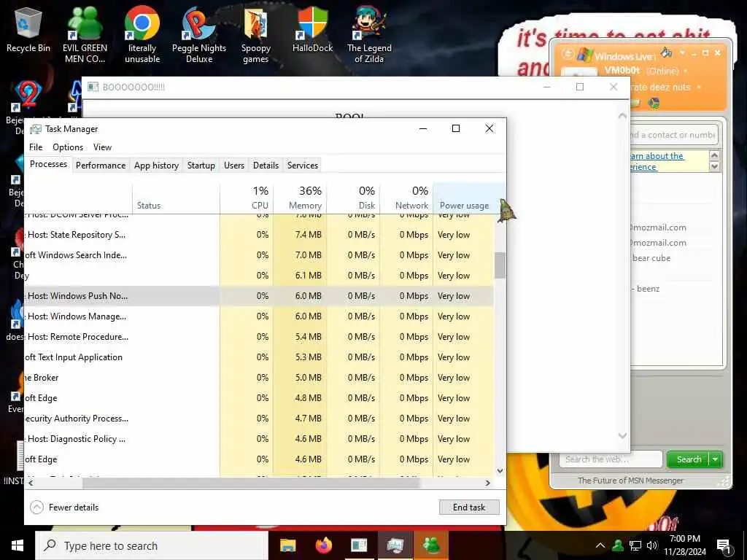Image resolution: width=747 pixels, height=560 pixels.
Task: Click the horizontal scrollbar left arrow
Action: coord(31,483)
